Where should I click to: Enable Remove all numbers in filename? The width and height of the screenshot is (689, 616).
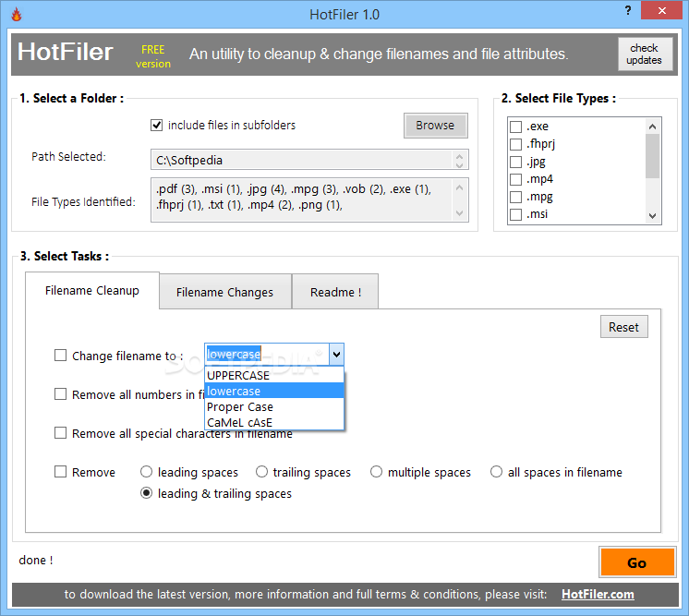click(x=60, y=394)
